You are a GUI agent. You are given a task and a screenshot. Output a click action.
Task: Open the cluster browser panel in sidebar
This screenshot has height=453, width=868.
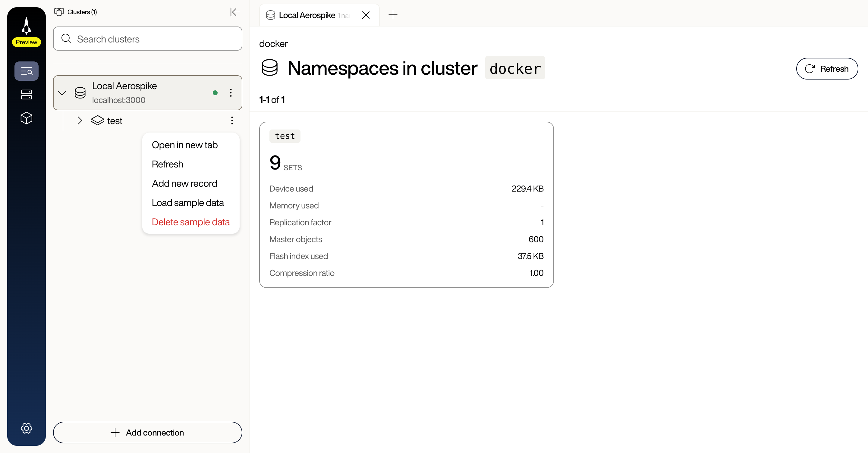[26, 71]
